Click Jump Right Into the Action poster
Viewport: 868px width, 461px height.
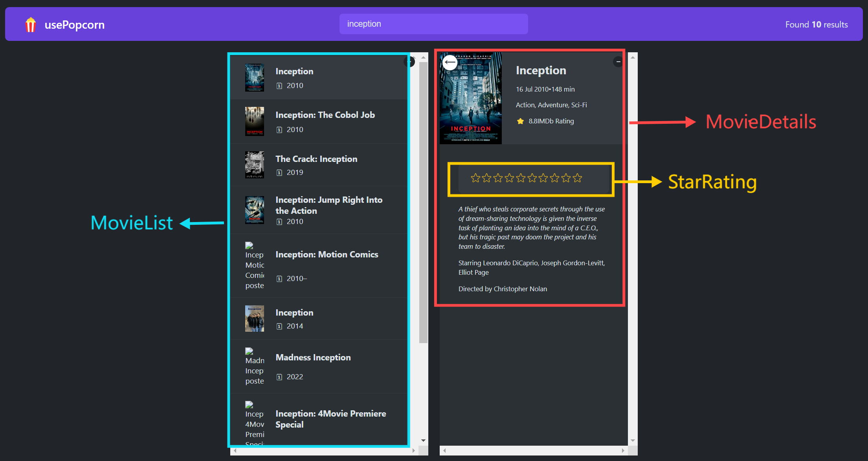255,210
